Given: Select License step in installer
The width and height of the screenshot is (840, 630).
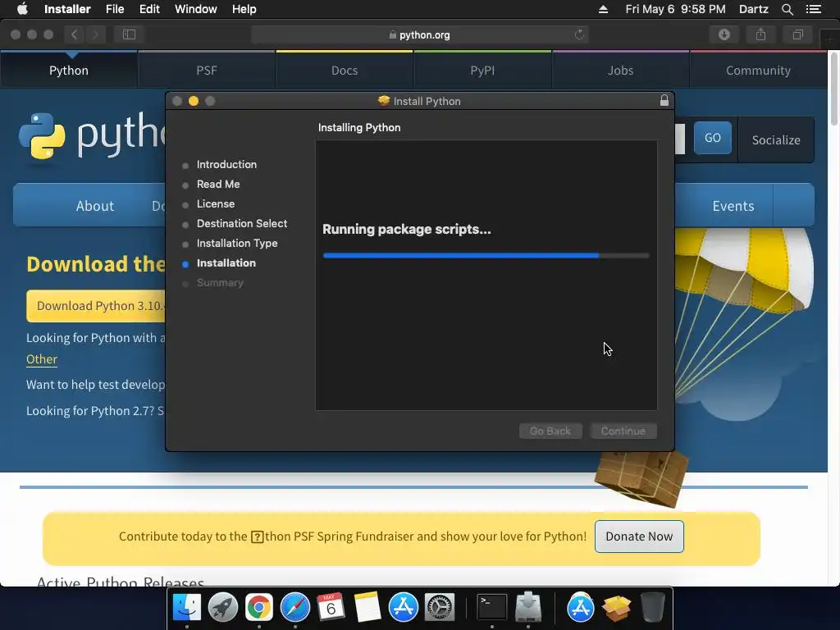Looking at the screenshot, I should pos(216,204).
